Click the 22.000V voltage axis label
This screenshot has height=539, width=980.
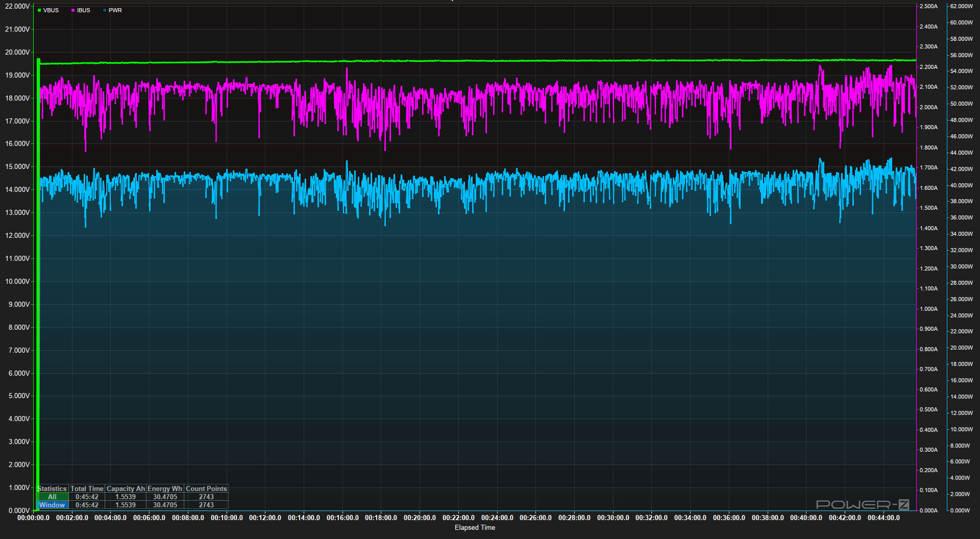tap(17, 6)
